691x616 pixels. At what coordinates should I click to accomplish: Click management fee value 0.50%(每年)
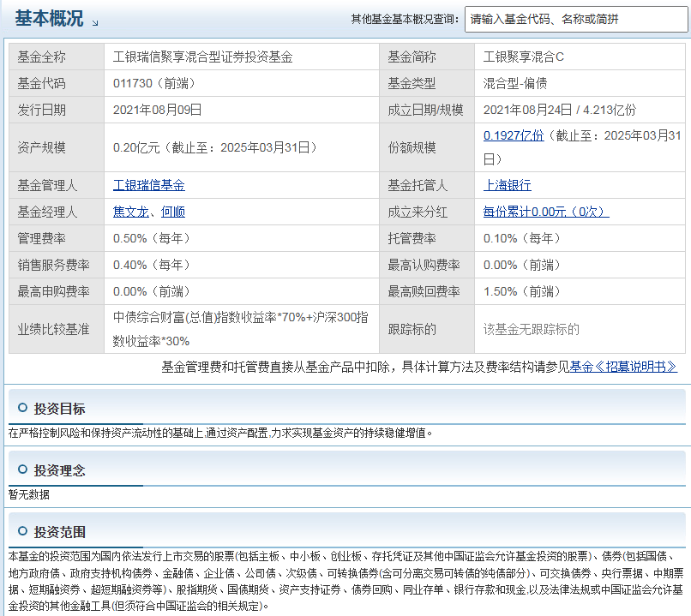click(152, 238)
